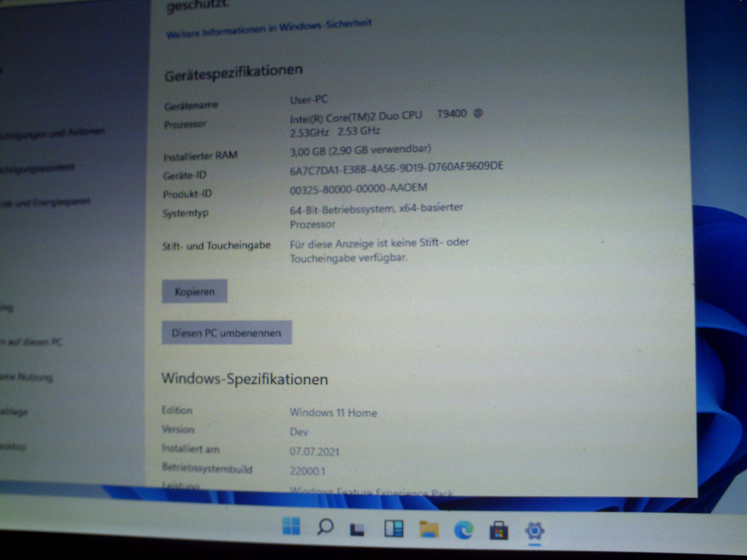Image resolution: width=747 pixels, height=560 pixels.
Task: Click the Kopieren button
Action: click(x=195, y=291)
